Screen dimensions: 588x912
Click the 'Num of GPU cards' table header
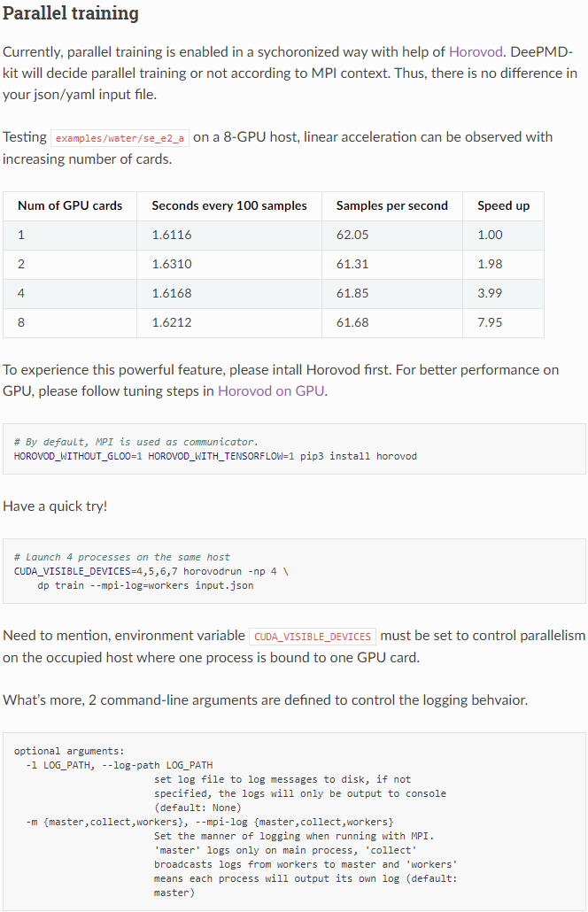tap(70, 205)
